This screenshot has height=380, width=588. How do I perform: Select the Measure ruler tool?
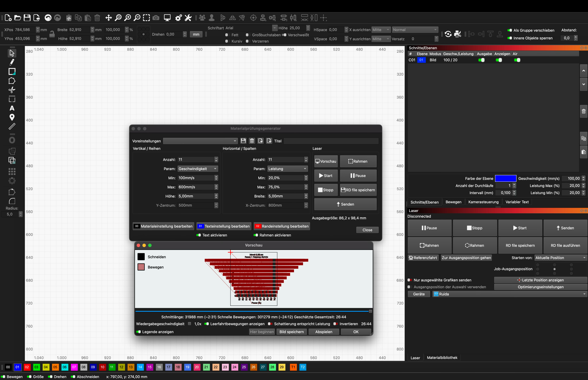[12, 126]
